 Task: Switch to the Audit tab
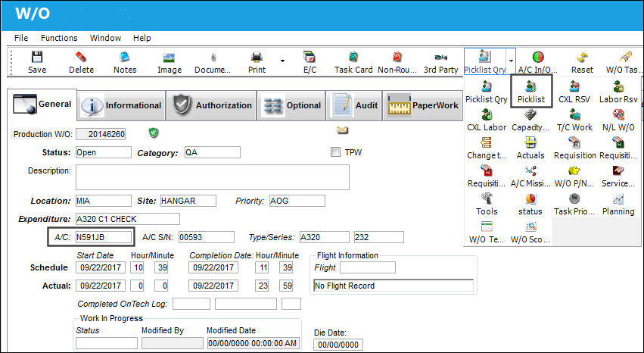coord(354,105)
